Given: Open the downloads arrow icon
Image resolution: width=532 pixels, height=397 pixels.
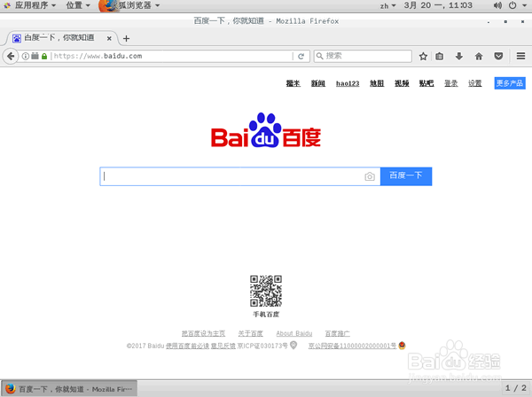Looking at the screenshot, I should pos(459,57).
